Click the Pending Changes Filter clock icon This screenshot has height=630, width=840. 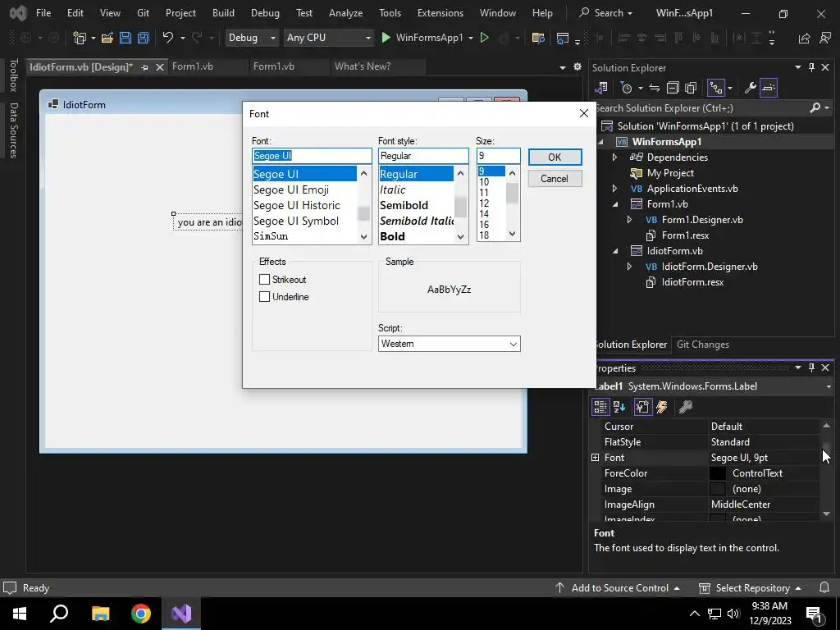626,88
